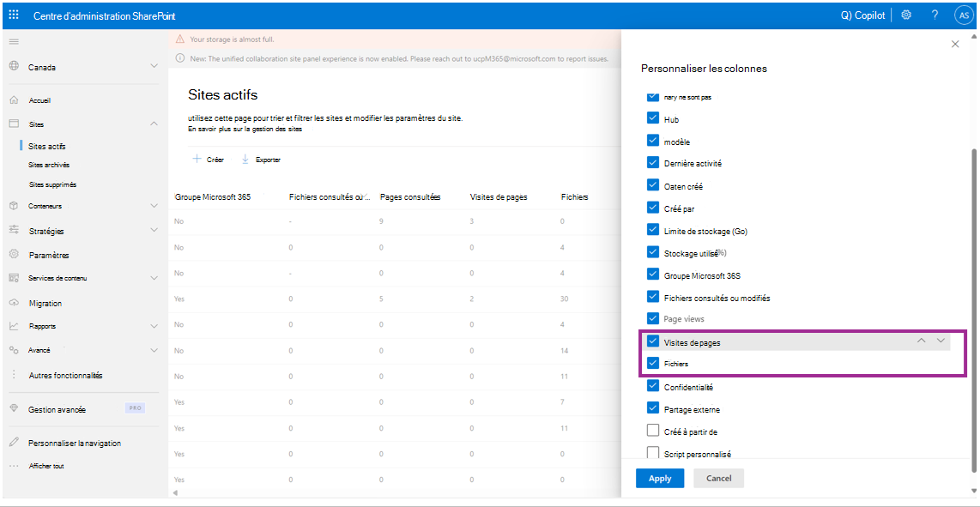Collapse the navigation hamburger menu
Image resolution: width=980 pixels, height=507 pixels.
click(x=14, y=41)
